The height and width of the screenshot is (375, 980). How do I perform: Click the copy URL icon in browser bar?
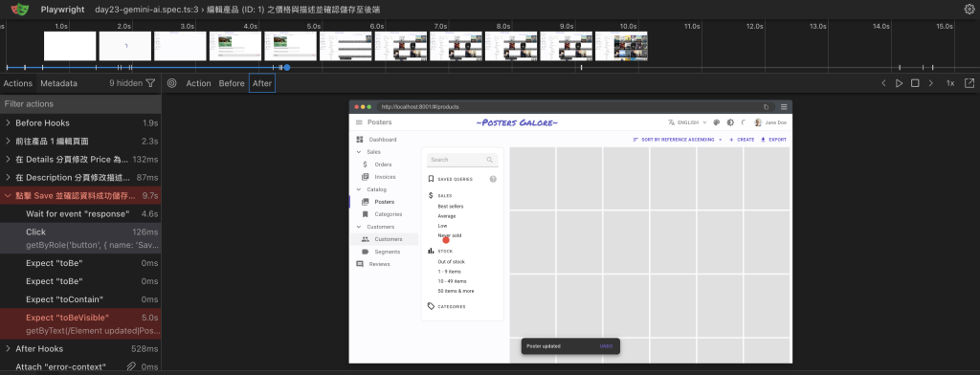[x=767, y=107]
